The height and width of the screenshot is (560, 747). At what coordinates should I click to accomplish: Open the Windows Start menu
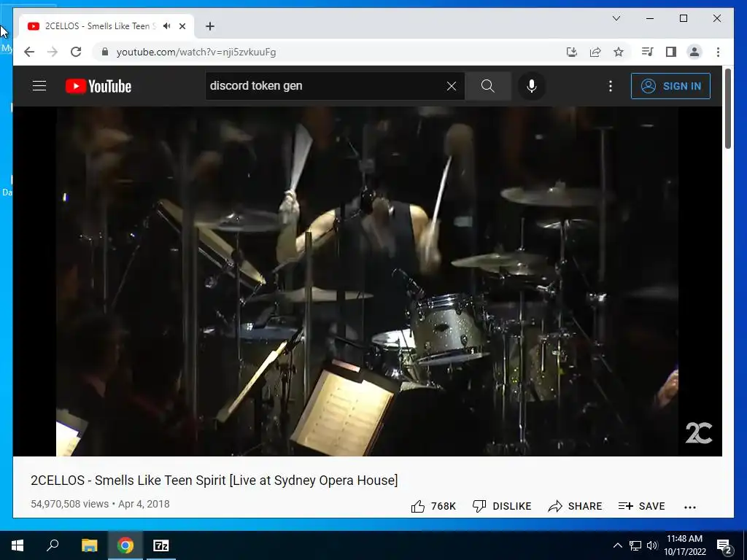pyautogui.click(x=18, y=545)
